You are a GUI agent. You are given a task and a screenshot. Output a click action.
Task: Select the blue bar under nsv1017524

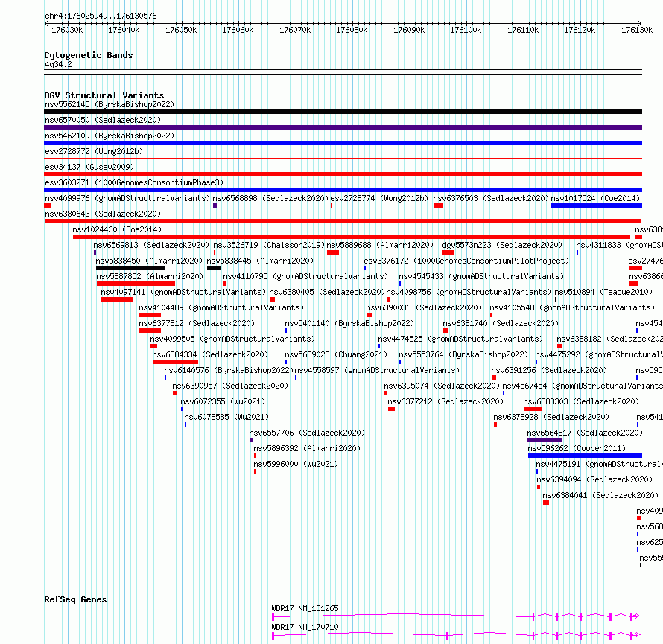point(597,205)
